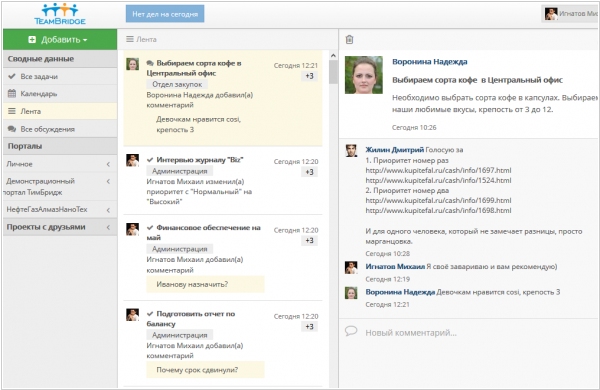The width and height of the screenshot is (600, 390).
Task: Select Лента in the sidebar
Action: pyautogui.click(x=60, y=111)
